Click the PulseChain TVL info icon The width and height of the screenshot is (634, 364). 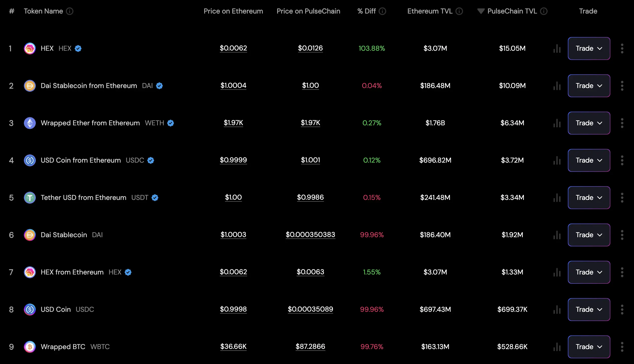(x=543, y=11)
